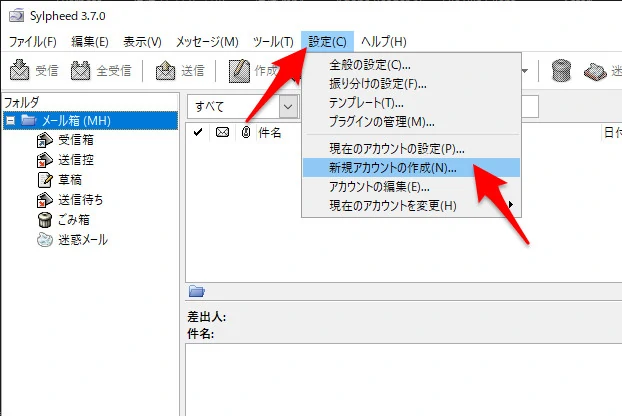622x416 pixels.
Task: Choose 現在のアカウントの設定(P)... entry
Action: pos(411,149)
